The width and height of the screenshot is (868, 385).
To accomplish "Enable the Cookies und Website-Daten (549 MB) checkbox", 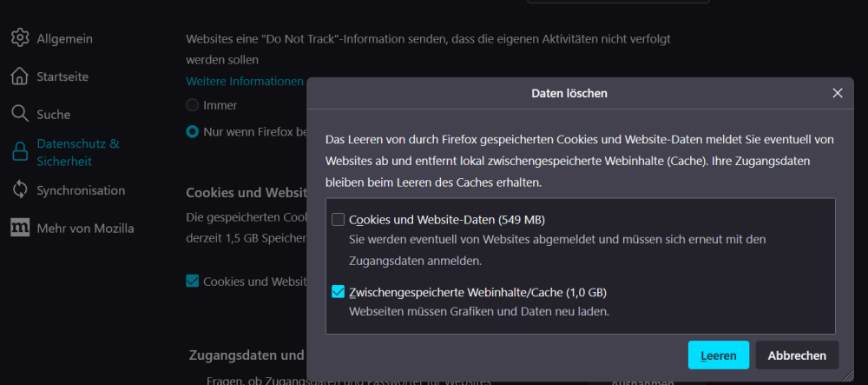I will (339, 220).
